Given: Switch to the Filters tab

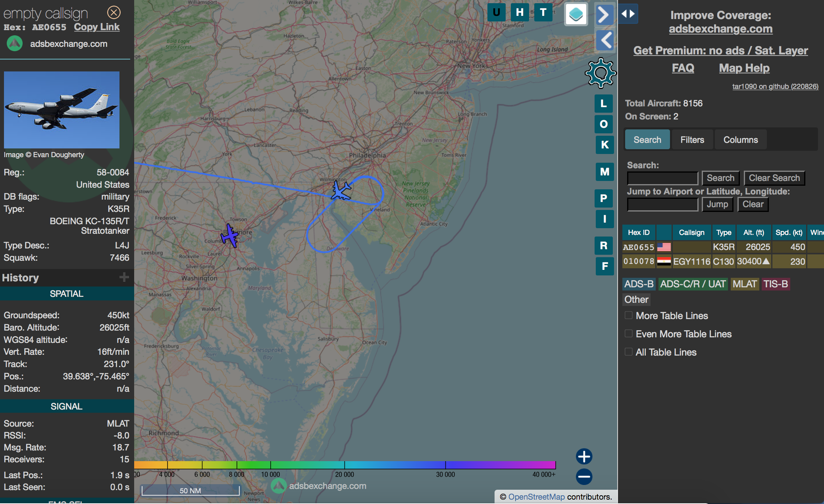Looking at the screenshot, I should [x=692, y=140].
